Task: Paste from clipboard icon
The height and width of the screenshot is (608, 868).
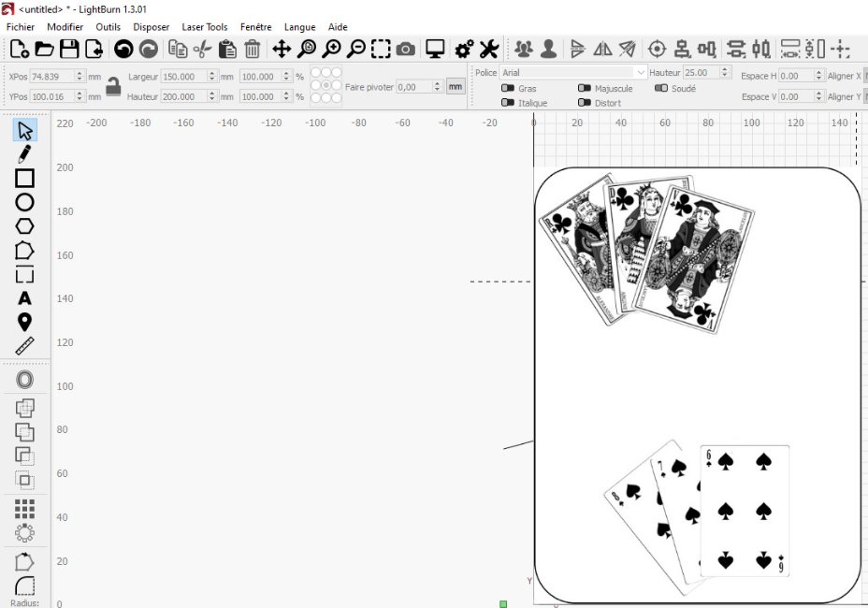Action: (x=227, y=50)
